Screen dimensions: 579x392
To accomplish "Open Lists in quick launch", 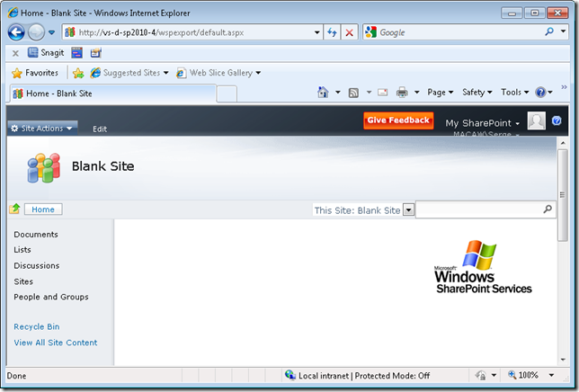I will (22, 250).
